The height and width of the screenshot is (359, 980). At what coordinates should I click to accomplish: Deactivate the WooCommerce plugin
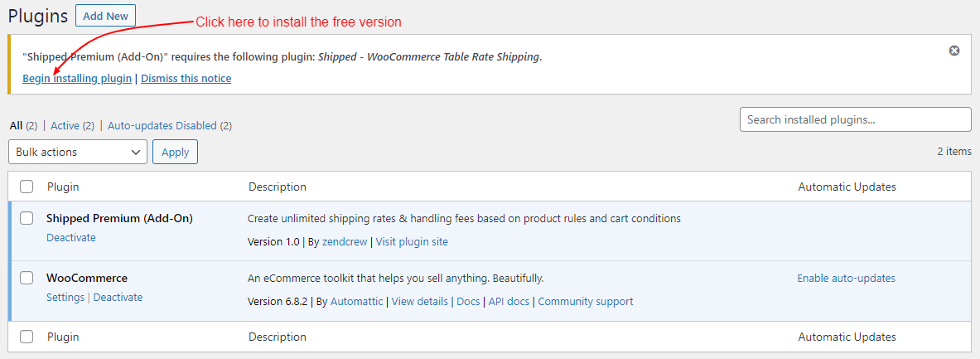(118, 297)
